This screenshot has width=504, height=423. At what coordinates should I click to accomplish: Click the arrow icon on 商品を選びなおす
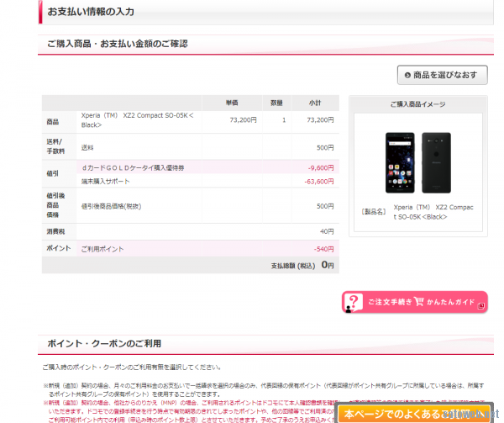coord(407,75)
